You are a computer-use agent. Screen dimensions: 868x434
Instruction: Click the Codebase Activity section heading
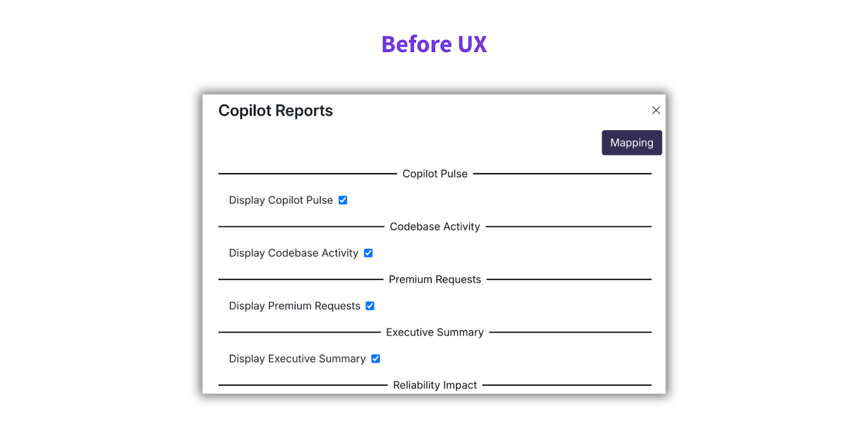click(x=435, y=227)
